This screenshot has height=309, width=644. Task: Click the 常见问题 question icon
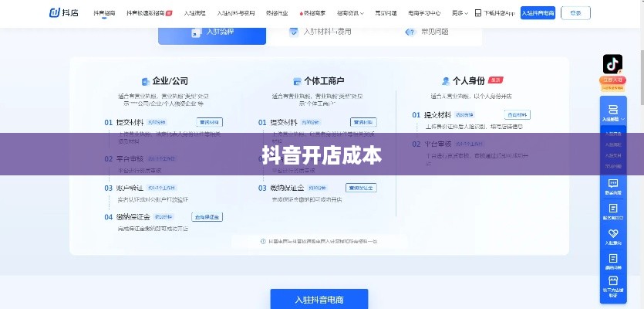[410, 32]
